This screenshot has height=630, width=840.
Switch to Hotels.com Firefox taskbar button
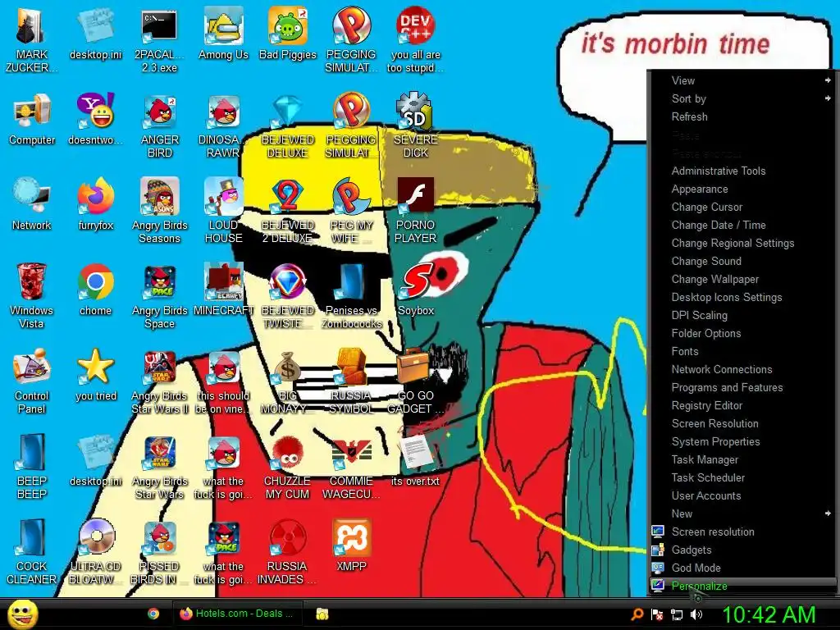point(237,614)
